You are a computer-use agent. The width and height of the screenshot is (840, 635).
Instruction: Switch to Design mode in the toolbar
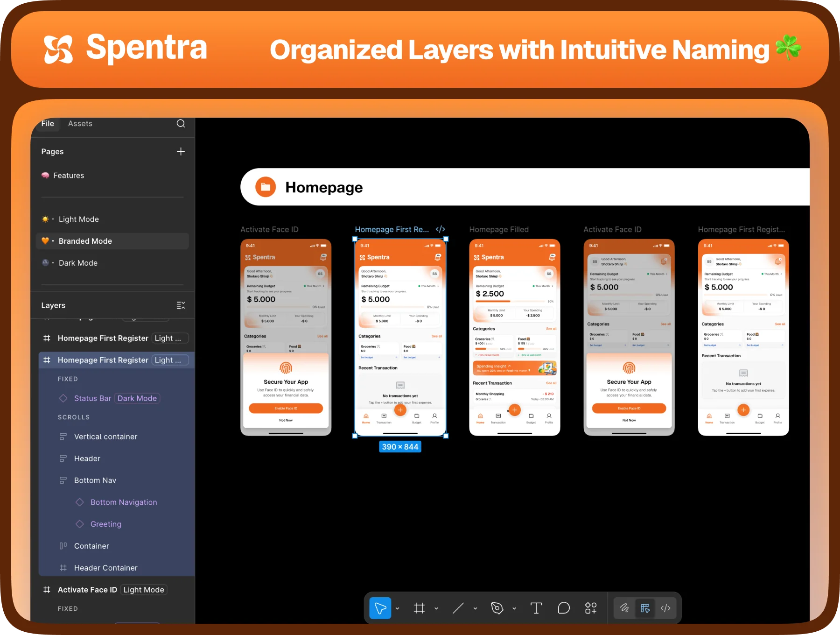645,608
